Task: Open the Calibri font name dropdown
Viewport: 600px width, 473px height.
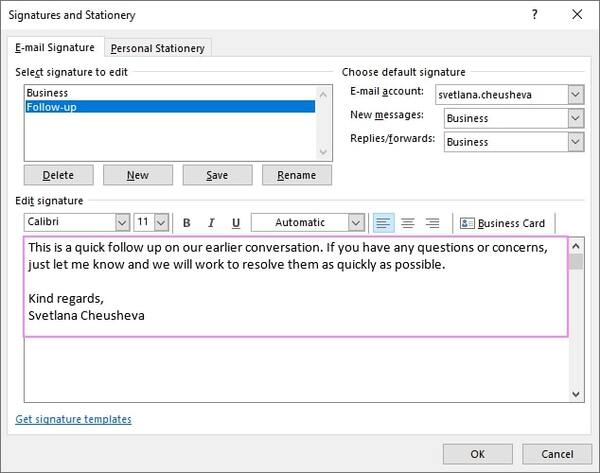Action: click(122, 223)
